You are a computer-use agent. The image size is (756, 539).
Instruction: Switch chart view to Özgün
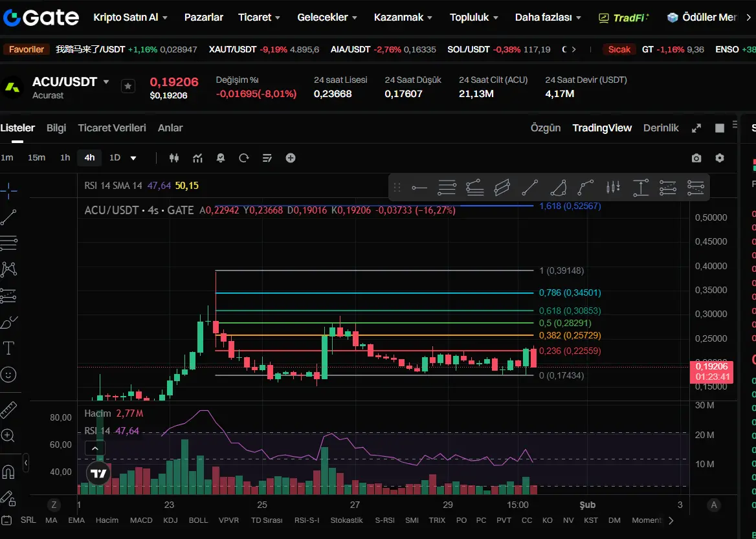point(546,128)
